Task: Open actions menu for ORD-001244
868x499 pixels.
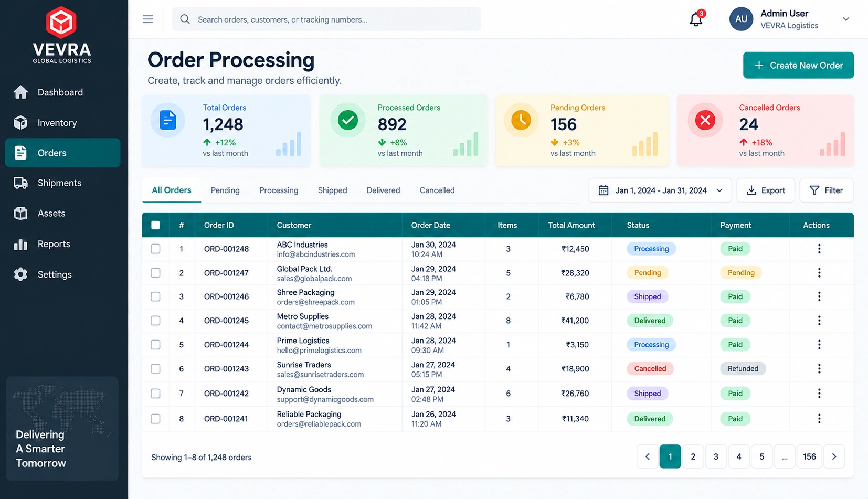Action: coord(819,345)
